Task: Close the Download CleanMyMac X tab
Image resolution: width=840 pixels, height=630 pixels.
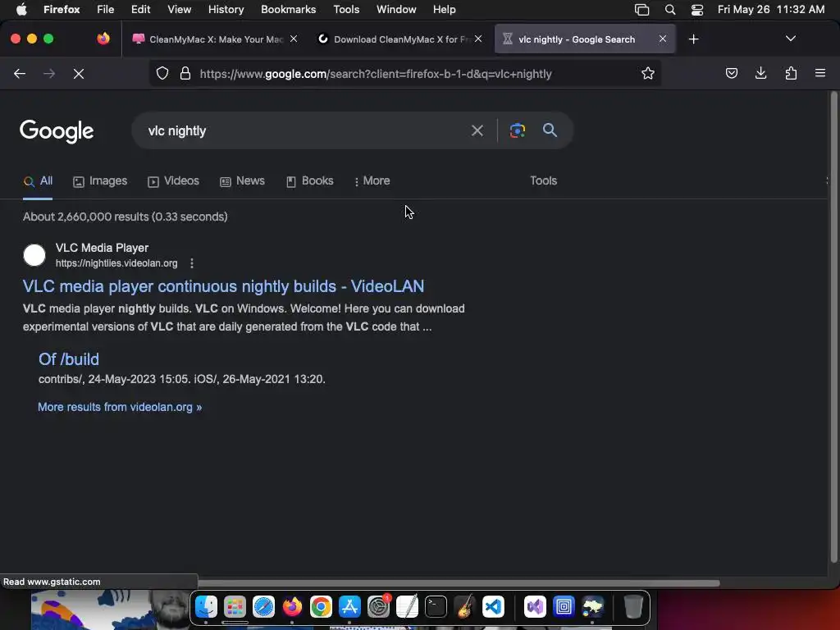Action: (478, 39)
